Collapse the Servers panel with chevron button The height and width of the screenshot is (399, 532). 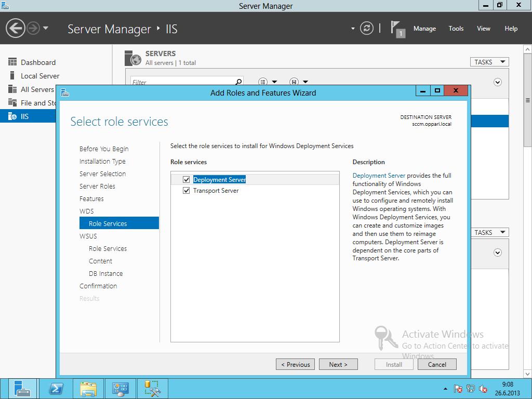coord(497,82)
